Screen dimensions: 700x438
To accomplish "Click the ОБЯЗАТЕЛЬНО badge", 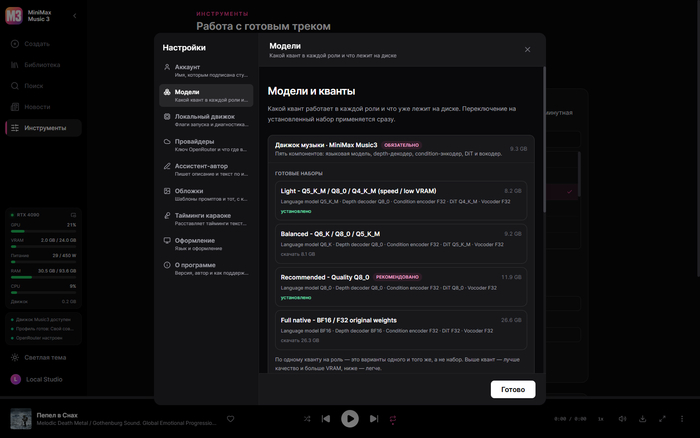I will point(401,145).
